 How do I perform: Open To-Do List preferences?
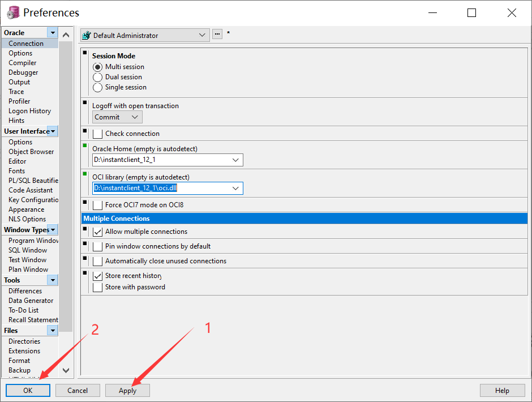coord(23,310)
